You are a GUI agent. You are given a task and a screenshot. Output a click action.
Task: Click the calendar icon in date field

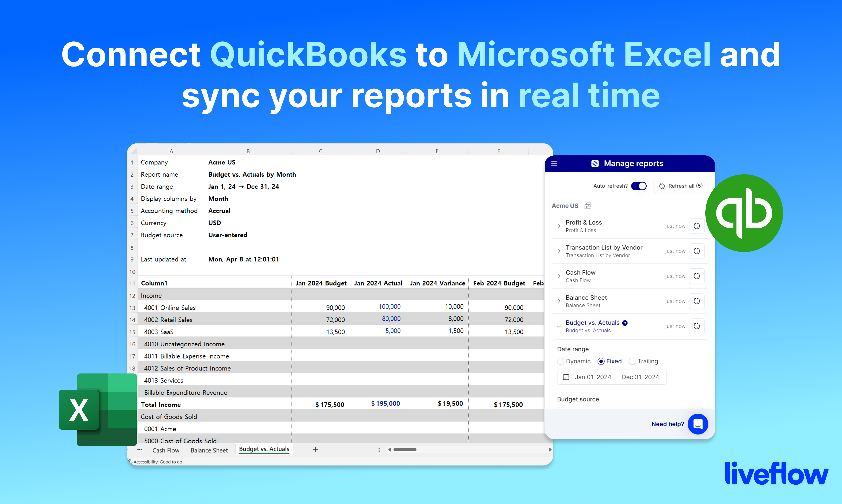(566, 377)
